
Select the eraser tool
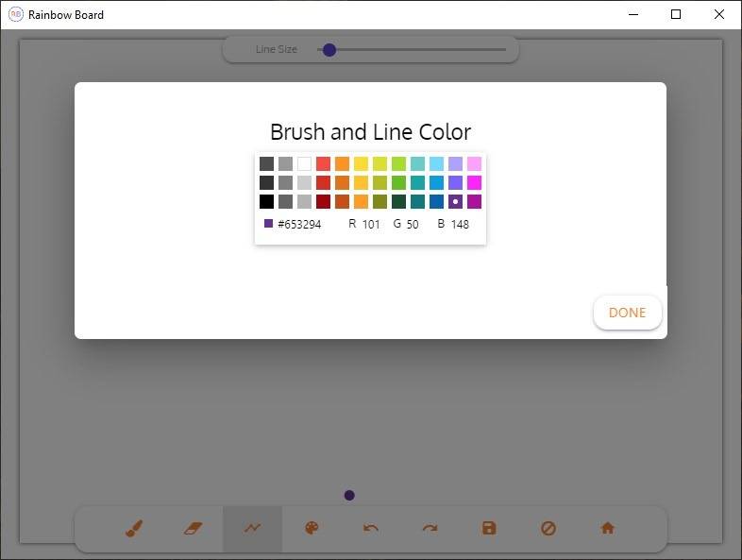pyautogui.click(x=194, y=528)
